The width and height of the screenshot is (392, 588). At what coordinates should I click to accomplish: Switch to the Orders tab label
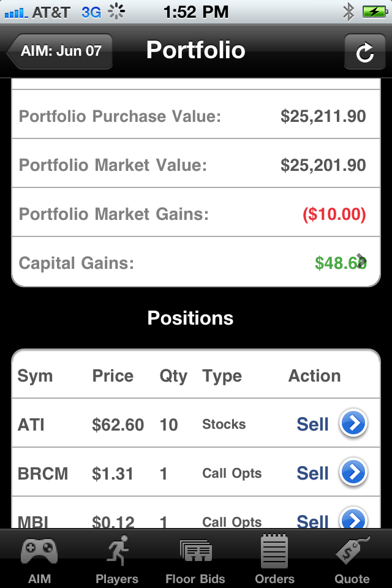(274, 579)
